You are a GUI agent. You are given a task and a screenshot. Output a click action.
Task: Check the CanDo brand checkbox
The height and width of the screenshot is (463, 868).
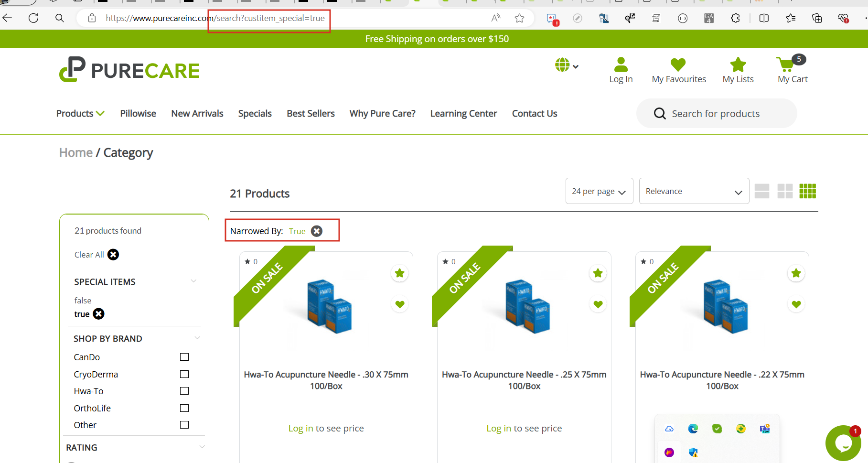[x=184, y=357]
